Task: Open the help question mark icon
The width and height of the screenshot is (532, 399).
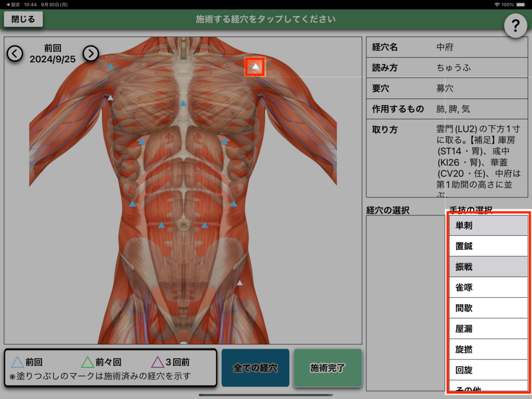Action: click(x=515, y=25)
